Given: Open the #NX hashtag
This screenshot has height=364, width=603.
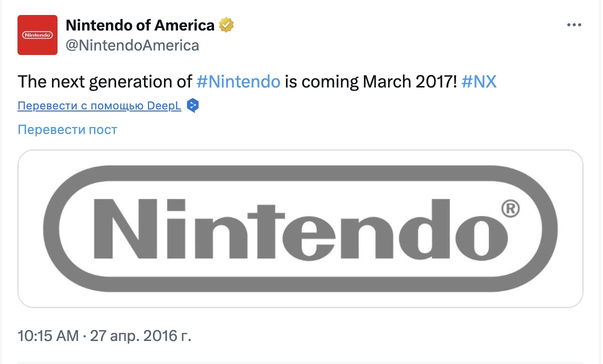Looking at the screenshot, I should 479,81.
